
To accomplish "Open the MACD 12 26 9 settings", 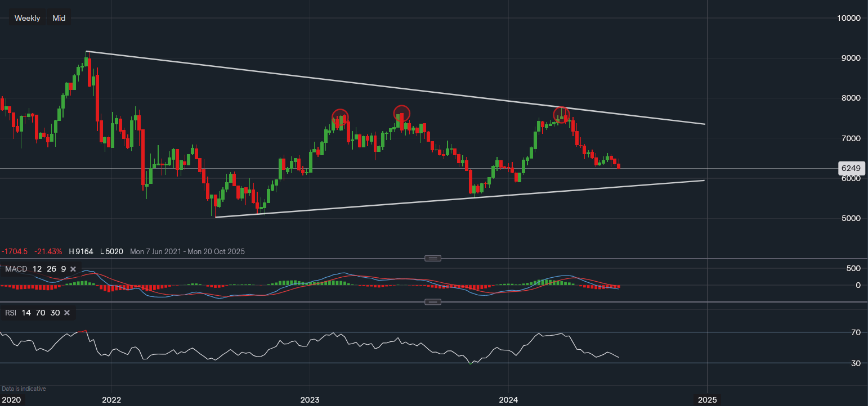I will point(35,269).
